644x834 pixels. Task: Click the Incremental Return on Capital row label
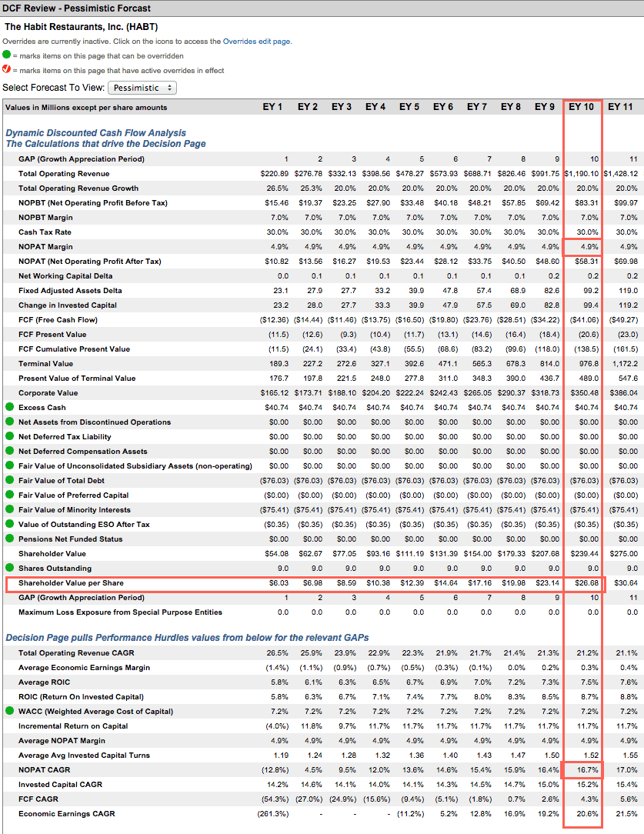click(x=73, y=726)
